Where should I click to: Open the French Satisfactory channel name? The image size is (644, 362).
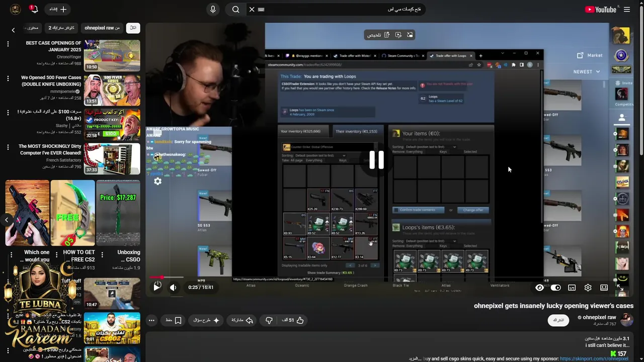(x=63, y=160)
